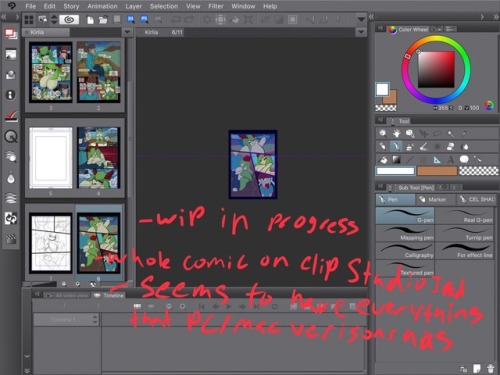Image resolution: width=500 pixels, height=375 pixels.
Task: Collapse the right palette dock with double chevron
Action: (x=496, y=17)
